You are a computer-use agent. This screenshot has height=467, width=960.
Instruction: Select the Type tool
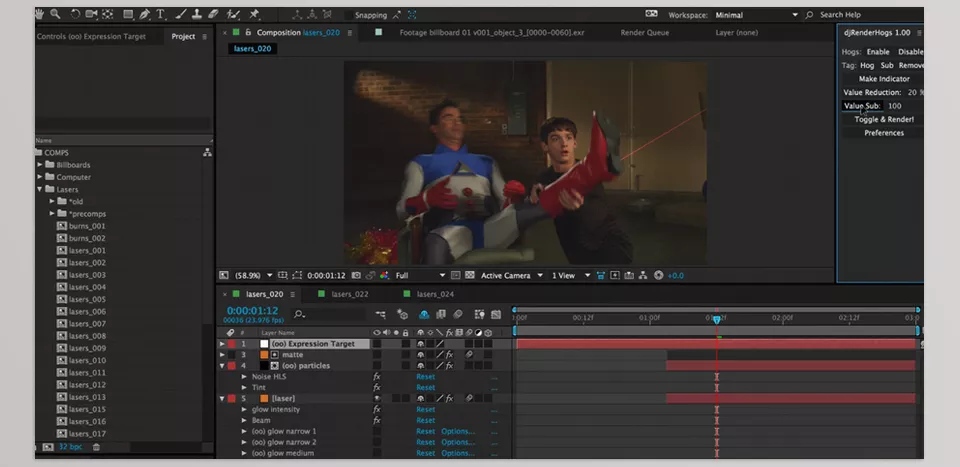coord(161,13)
